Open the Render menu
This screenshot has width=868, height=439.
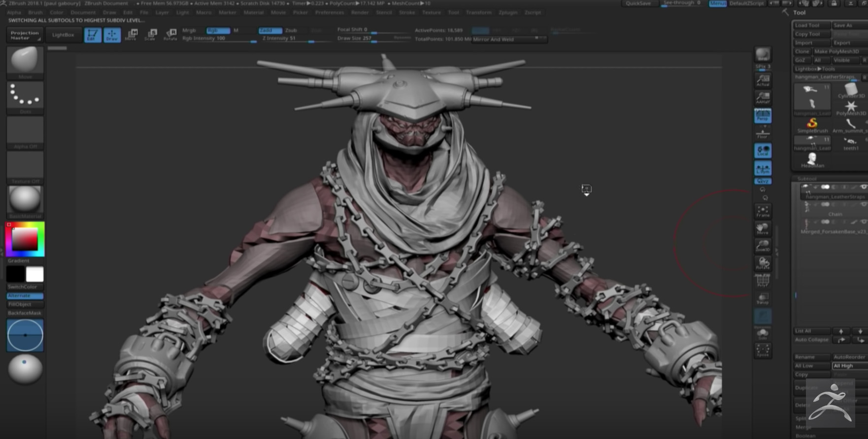360,12
